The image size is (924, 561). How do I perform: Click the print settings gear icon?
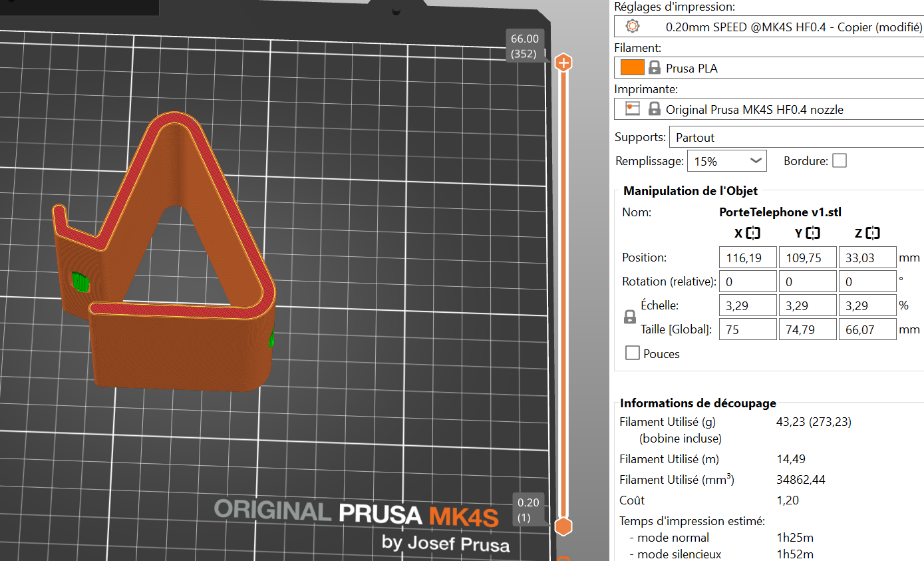pos(632,27)
